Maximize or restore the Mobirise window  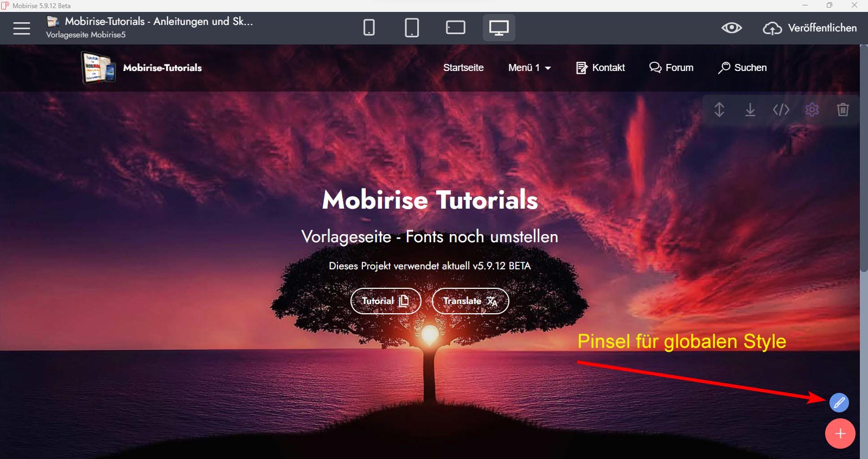[x=829, y=5]
